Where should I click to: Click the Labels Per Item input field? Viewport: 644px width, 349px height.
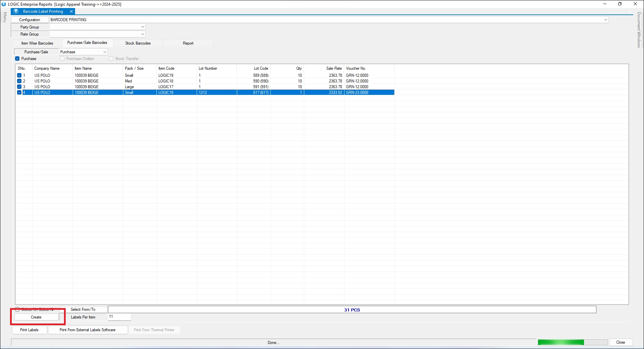[119, 317]
